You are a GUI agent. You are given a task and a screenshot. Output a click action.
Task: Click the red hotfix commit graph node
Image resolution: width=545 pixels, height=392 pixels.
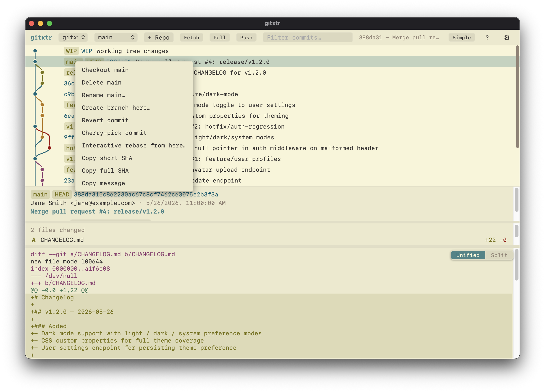pyautogui.click(x=49, y=148)
